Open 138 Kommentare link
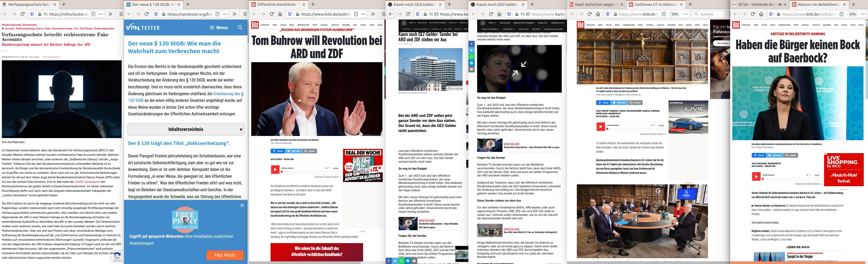868x264 pixels. click(x=51, y=57)
